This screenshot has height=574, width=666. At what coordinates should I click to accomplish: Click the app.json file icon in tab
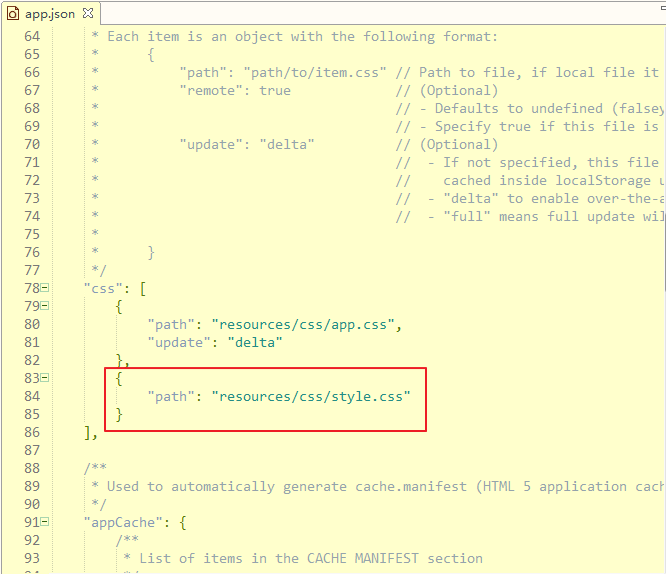[x=13, y=14]
